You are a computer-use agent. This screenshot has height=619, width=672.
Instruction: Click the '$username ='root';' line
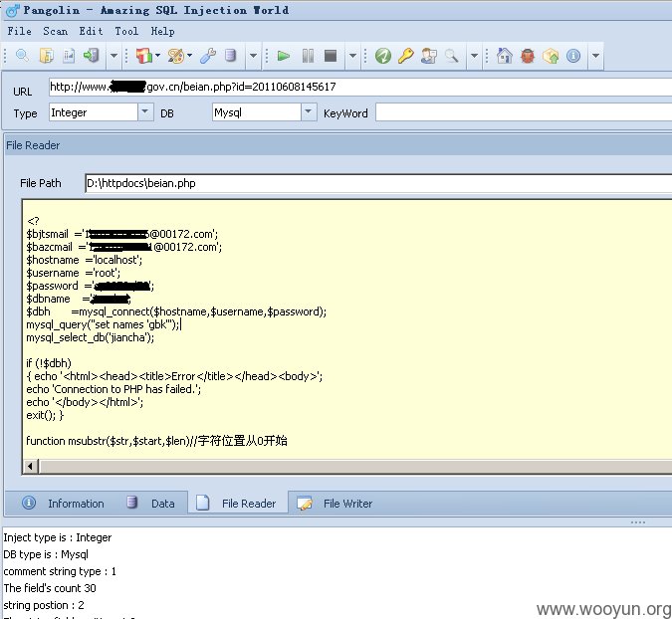74,273
